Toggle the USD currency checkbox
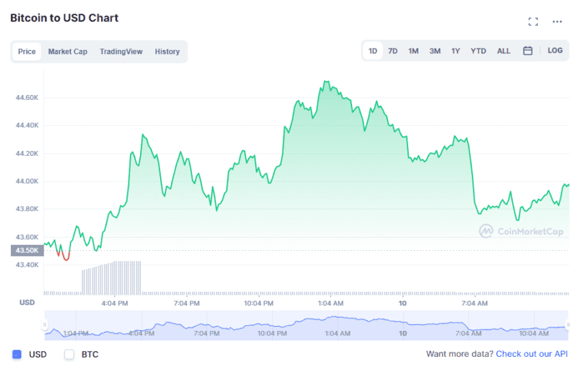This screenshot has width=588, height=376. pos(17,354)
